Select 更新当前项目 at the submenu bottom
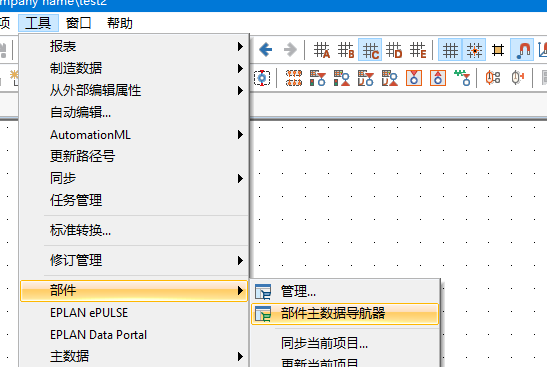The image size is (547, 367). click(x=345, y=362)
